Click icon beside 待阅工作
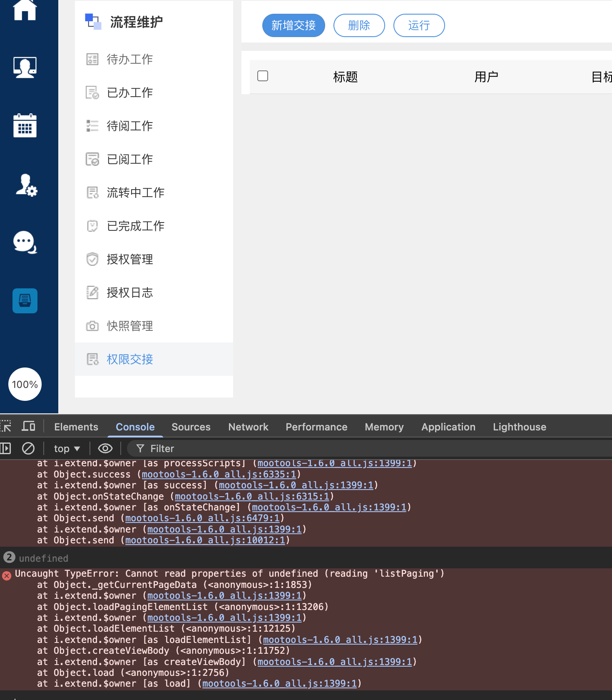The width and height of the screenshot is (612, 700). point(92,126)
